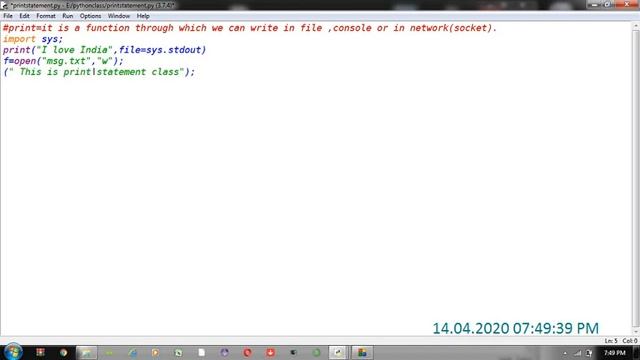Click the IDLE title bar Python icon
The height and width of the screenshot is (360, 640).
point(4,5)
